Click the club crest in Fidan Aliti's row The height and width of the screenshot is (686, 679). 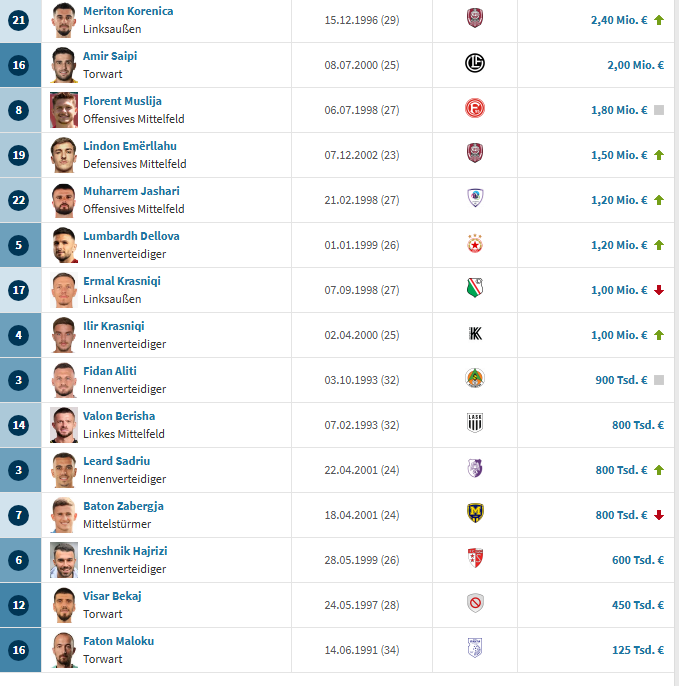(x=474, y=379)
